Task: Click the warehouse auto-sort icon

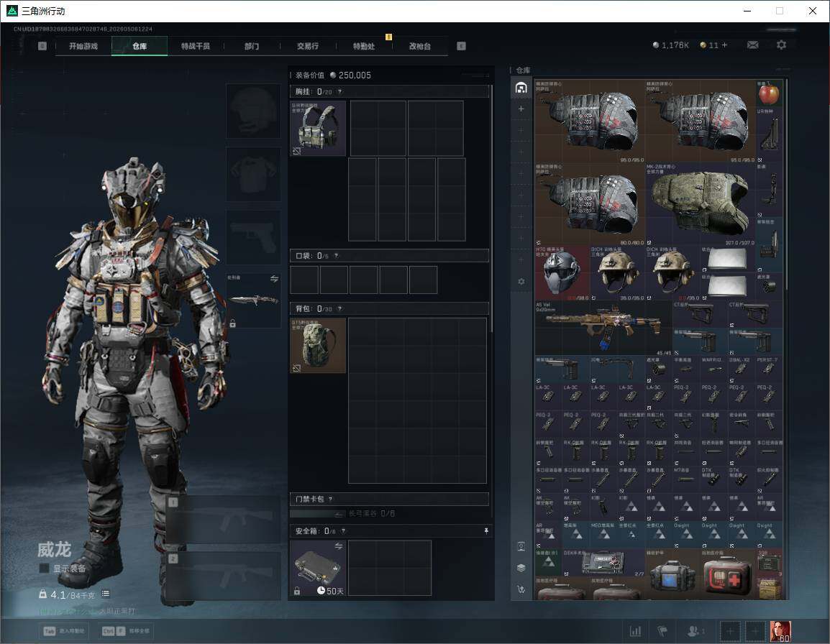Action: point(521,589)
